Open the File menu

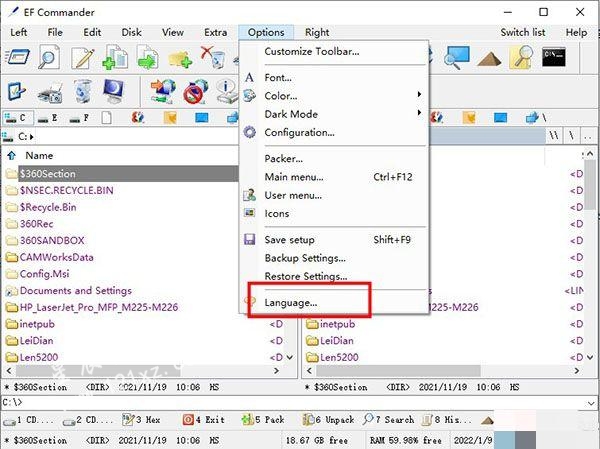pyautogui.click(x=55, y=33)
